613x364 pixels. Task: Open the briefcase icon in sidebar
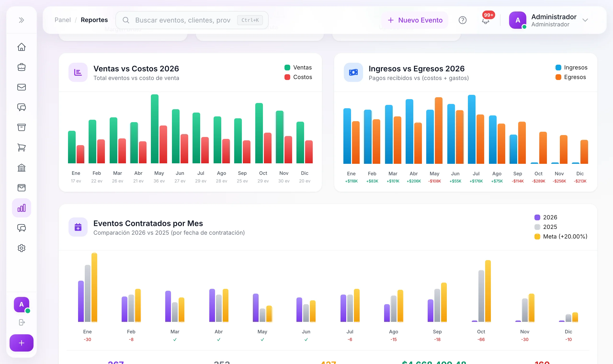[22, 67]
